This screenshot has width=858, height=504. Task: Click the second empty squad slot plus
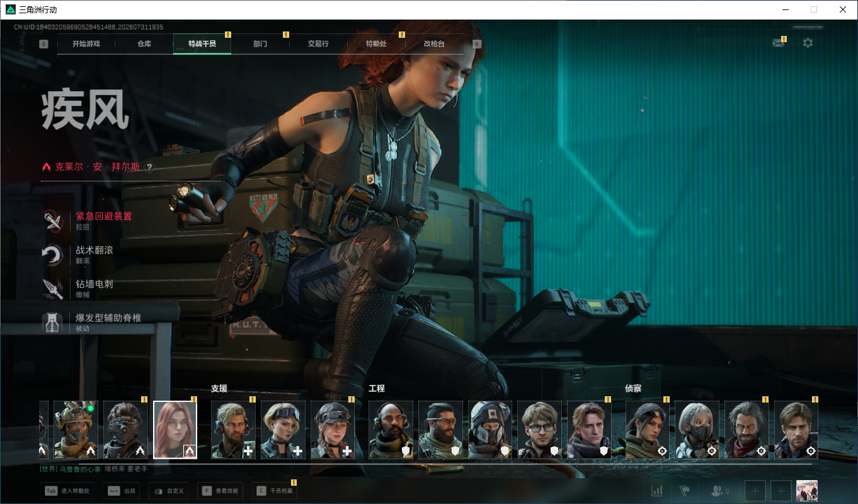(781, 490)
